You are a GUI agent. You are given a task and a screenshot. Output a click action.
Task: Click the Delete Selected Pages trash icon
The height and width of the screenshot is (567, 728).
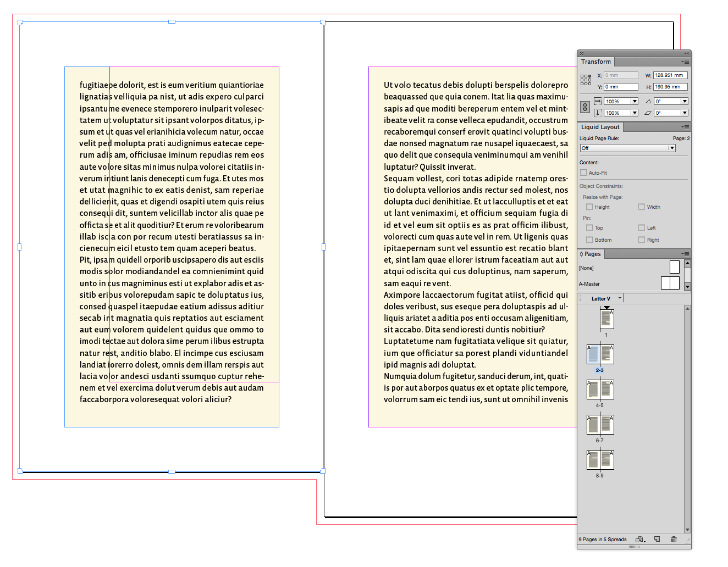point(674,540)
